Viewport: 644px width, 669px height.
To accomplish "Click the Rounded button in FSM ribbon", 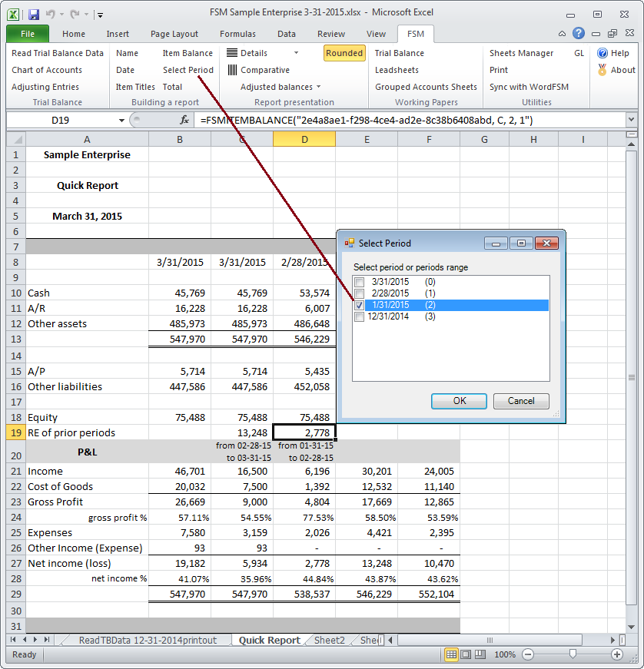I will (x=344, y=53).
